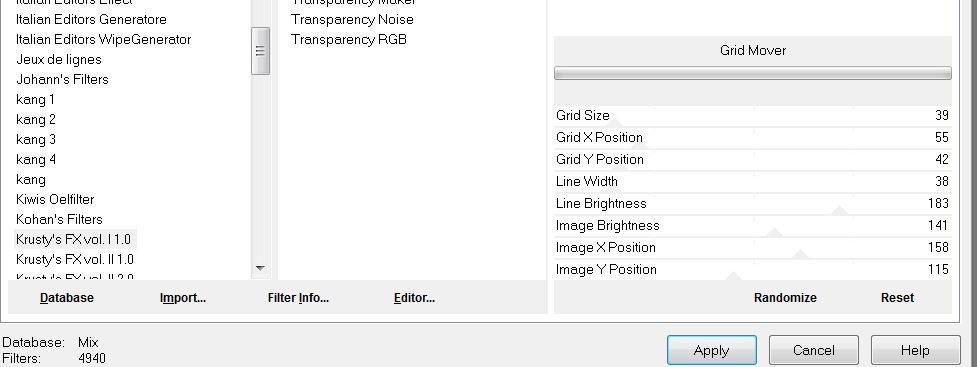Image resolution: width=977 pixels, height=367 pixels.
Task: Select Krusty's FX vol. I 1.0
Action: click(x=74, y=239)
